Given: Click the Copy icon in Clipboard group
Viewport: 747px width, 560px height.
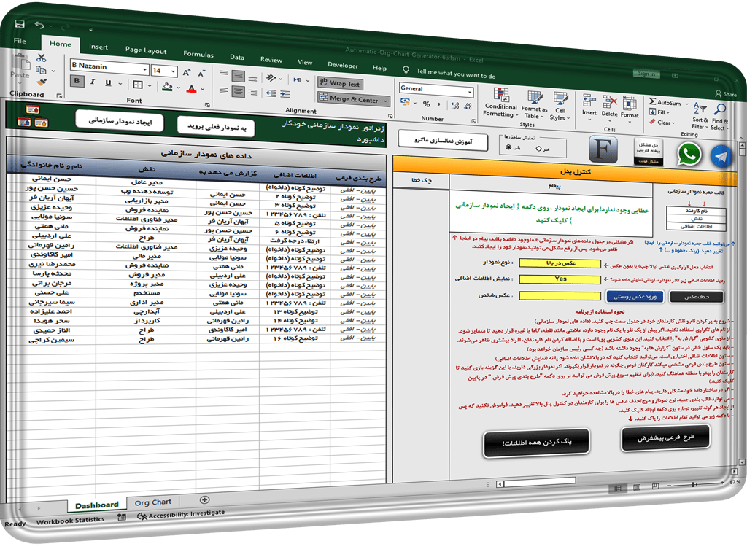Looking at the screenshot, I should coord(41,70).
